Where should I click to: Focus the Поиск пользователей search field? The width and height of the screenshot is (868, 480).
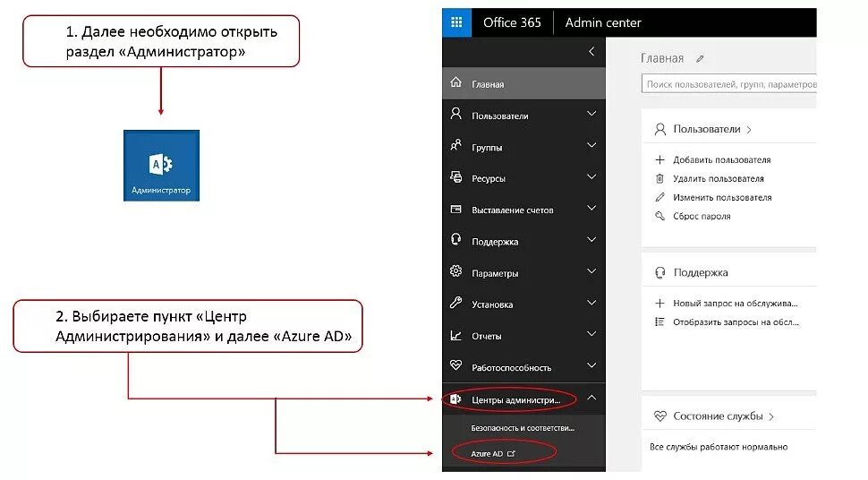tap(729, 84)
